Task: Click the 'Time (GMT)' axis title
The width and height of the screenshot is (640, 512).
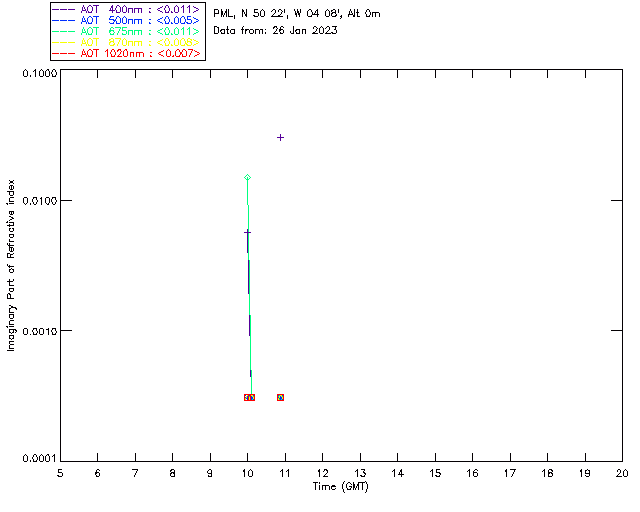Action: pyautogui.click(x=341, y=487)
